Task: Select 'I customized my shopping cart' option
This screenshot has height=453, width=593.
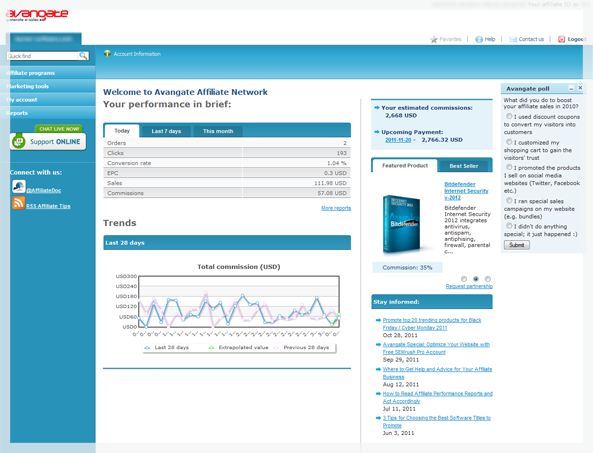Action: click(509, 142)
